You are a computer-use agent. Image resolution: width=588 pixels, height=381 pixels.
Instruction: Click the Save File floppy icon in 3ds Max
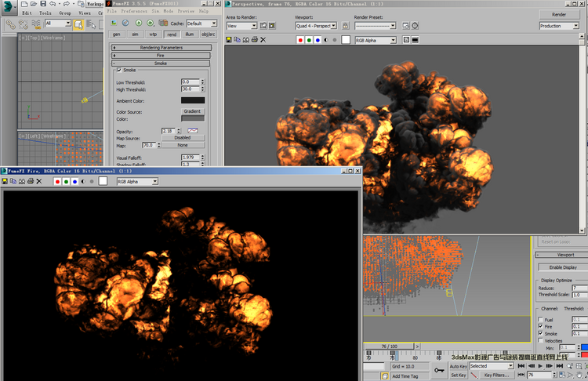pyautogui.click(x=43, y=4)
